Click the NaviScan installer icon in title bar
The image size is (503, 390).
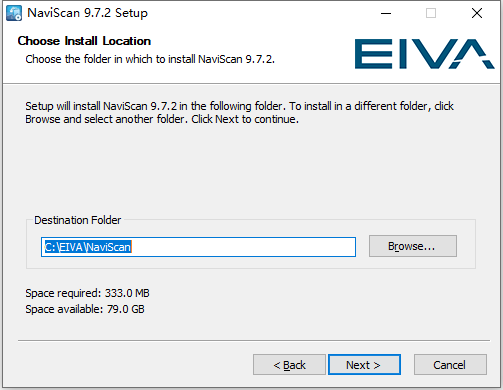[14, 13]
